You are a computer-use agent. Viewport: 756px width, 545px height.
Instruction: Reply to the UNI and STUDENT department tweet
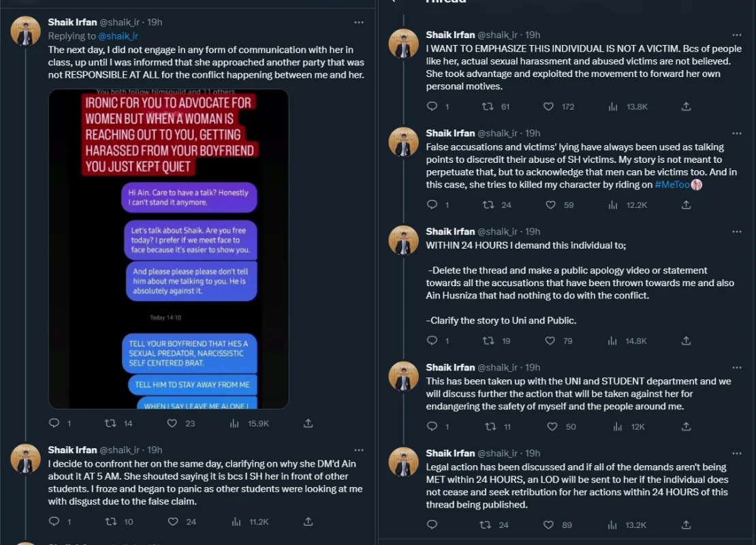(432, 426)
